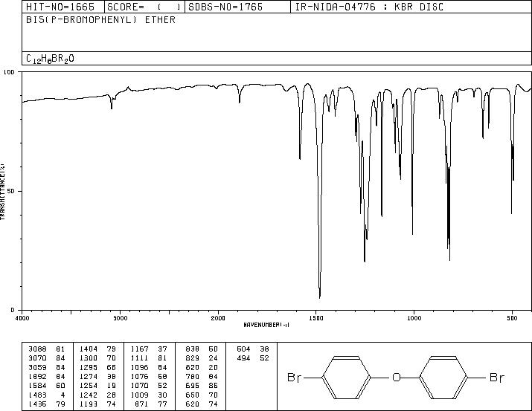532x411 pixels.
Task: Click the left-hand Br atom in the structure
Action: pyautogui.click(x=294, y=377)
